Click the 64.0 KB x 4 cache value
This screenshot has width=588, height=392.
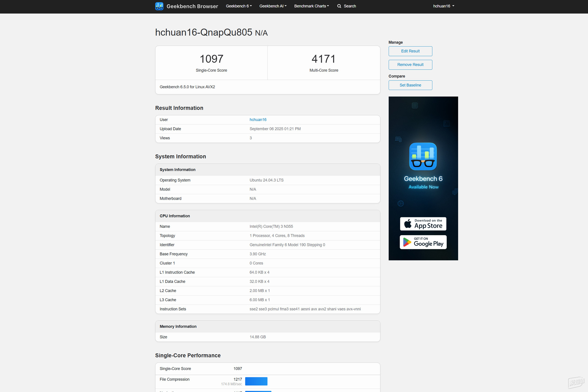259,273
